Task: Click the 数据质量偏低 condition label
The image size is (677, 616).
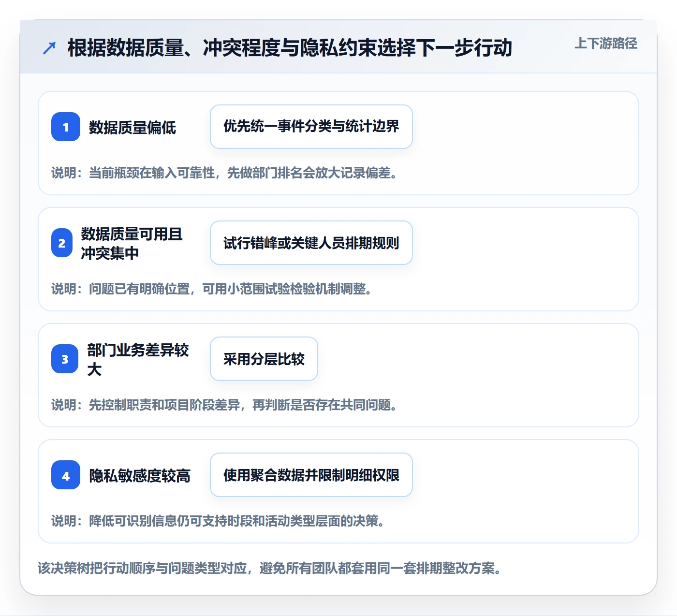Action: 132,128
